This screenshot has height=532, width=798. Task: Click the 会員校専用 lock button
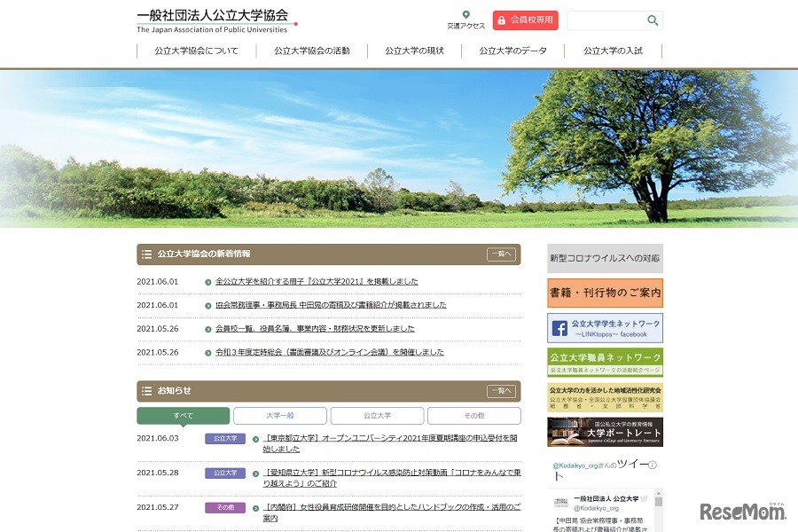point(525,20)
